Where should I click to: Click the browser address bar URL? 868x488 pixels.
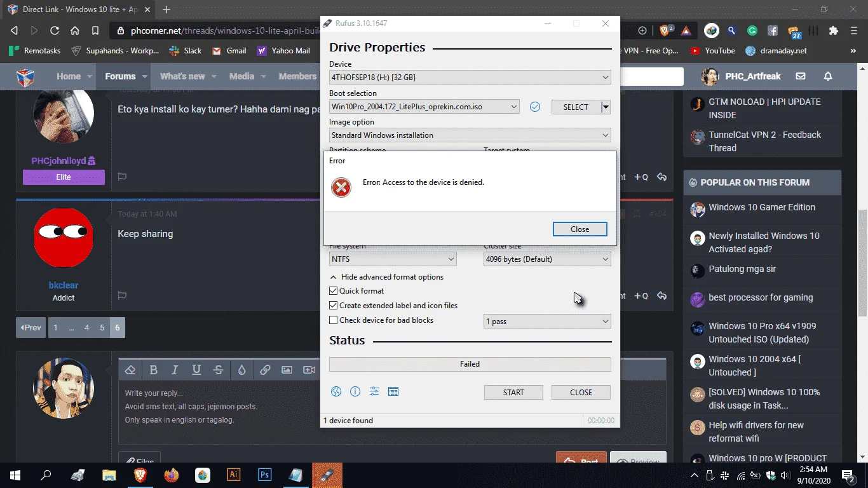tap(224, 30)
